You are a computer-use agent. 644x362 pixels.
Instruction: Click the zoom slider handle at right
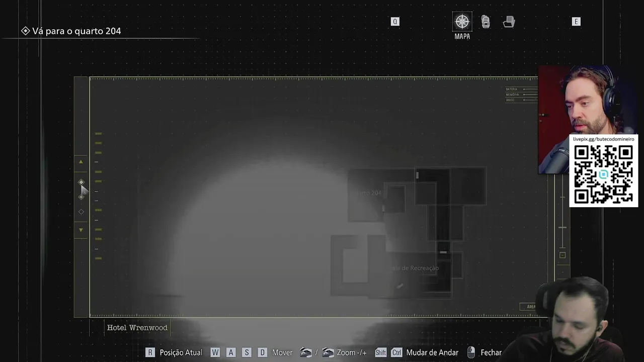coord(562,228)
